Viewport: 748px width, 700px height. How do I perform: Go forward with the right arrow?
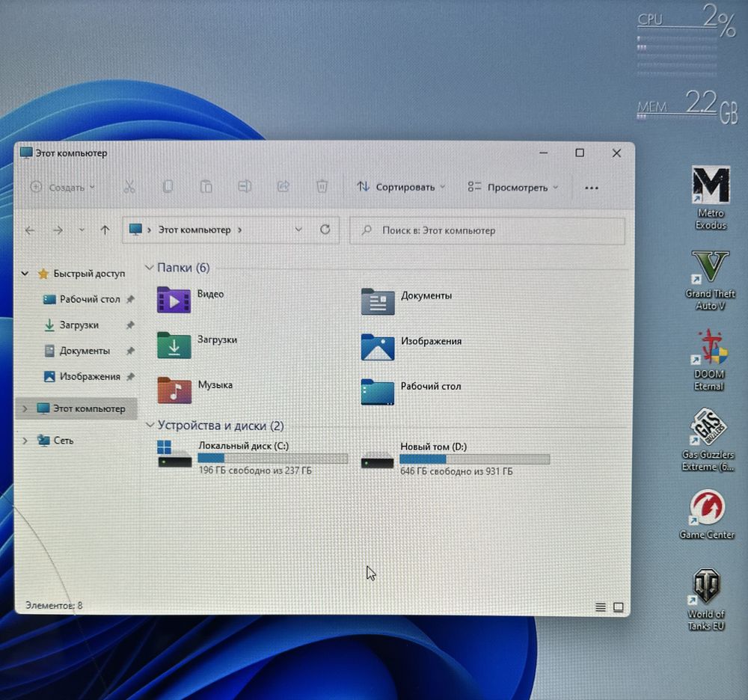[x=58, y=230]
